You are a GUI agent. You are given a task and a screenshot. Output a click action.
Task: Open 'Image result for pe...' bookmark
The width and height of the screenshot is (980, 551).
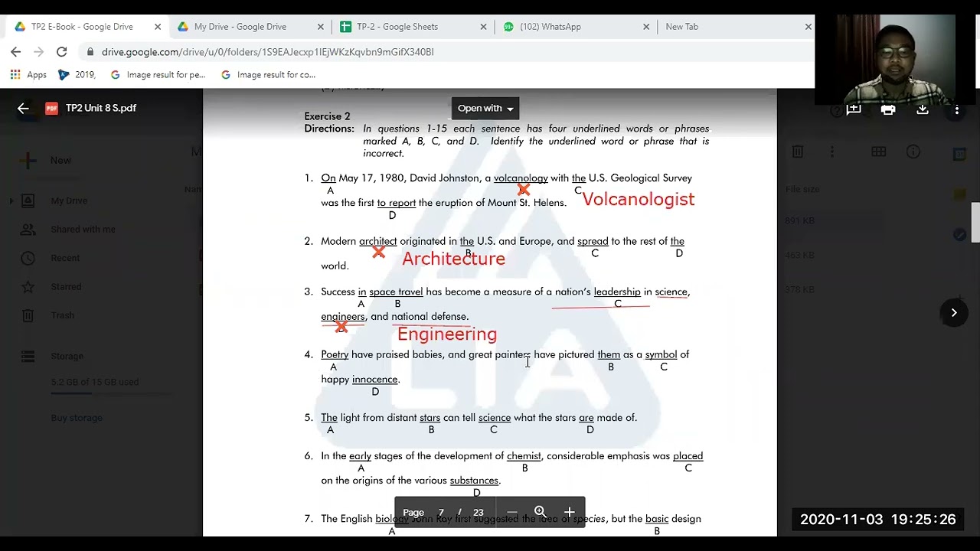coord(158,75)
